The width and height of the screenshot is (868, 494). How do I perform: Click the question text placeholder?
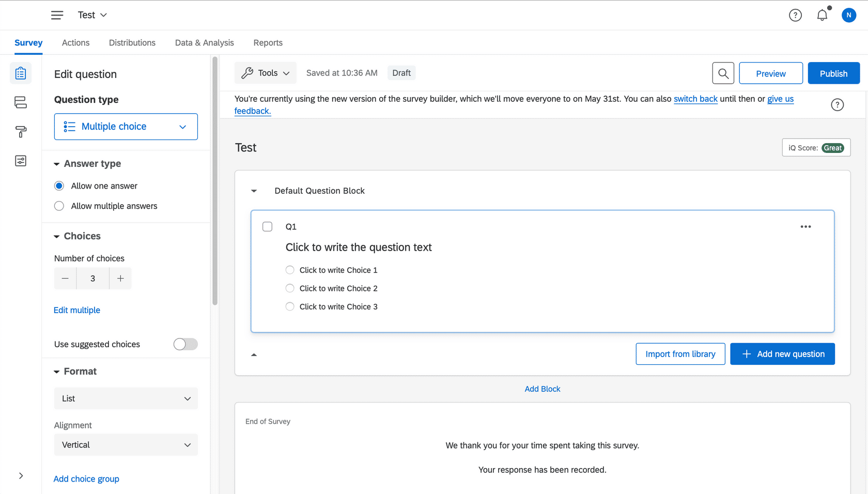click(359, 248)
